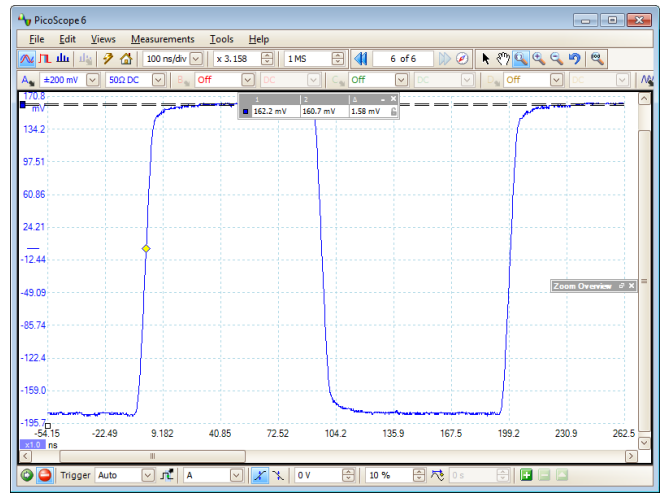667x500 pixels.
Task: Close the ruler legend box
Action: 393,99
